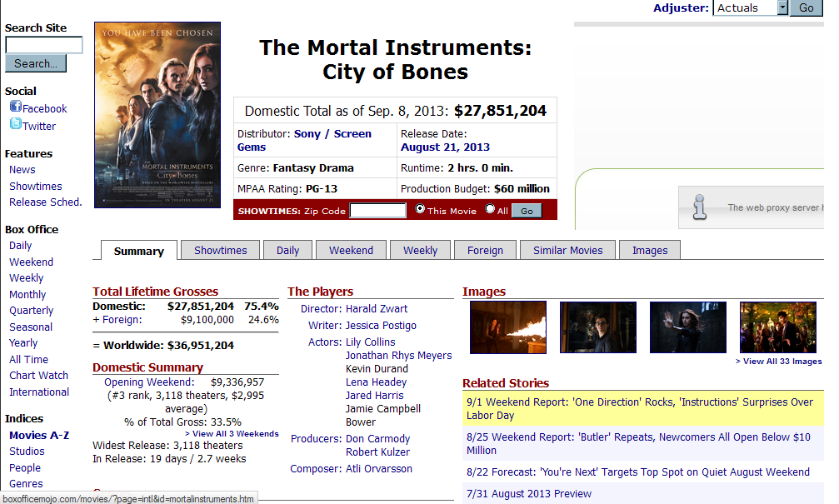Open the flamethrower scene thumbnail
The height and width of the screenshot is (504, 839).
pos(507,327)
